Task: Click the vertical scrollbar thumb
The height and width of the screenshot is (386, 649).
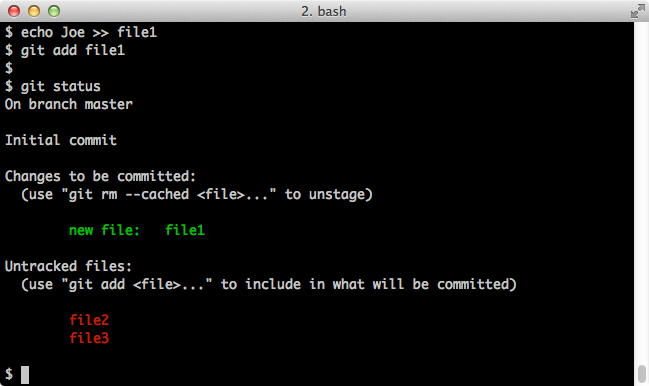Action: 642,374
